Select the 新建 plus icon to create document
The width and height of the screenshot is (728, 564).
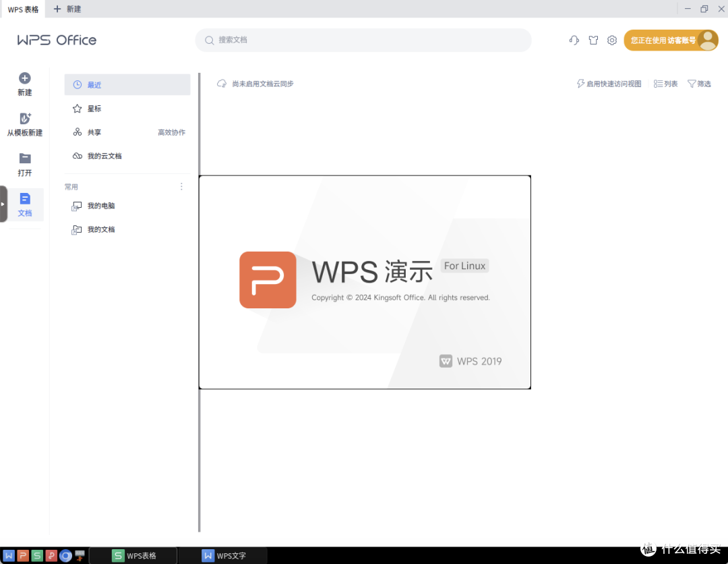(24, 81)
